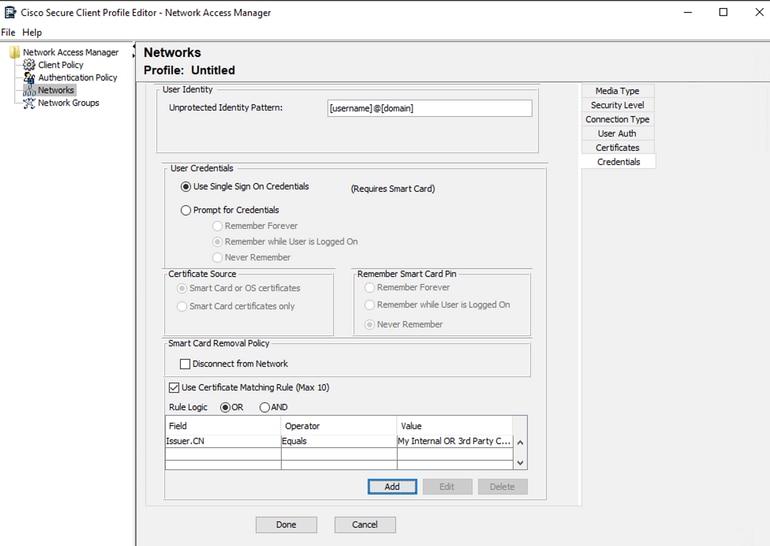Click the Networks tree icon

pyautogui.click(x=29, y=90)
